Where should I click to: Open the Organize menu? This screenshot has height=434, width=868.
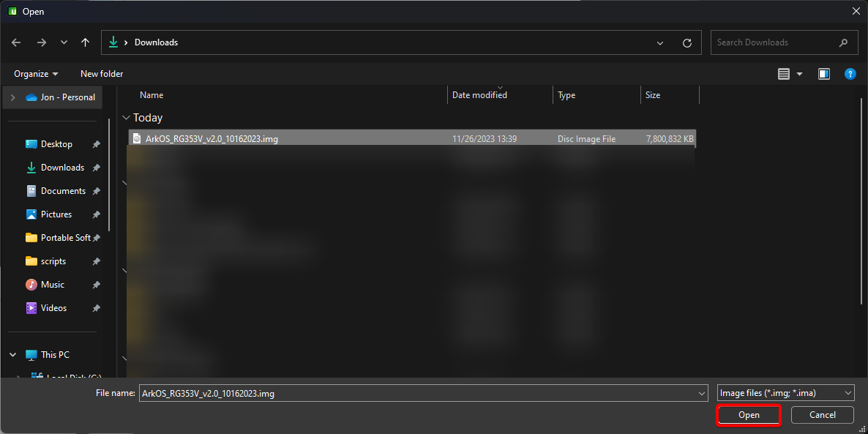[36, 74]
